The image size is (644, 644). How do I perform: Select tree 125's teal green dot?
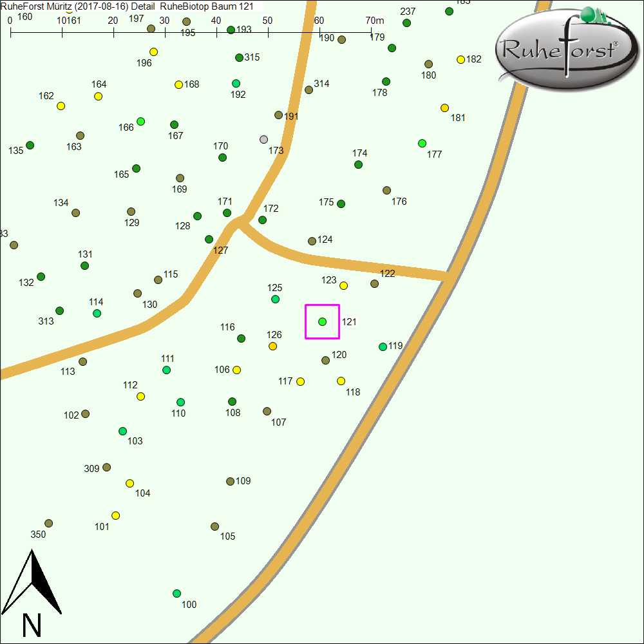(275, 299)
